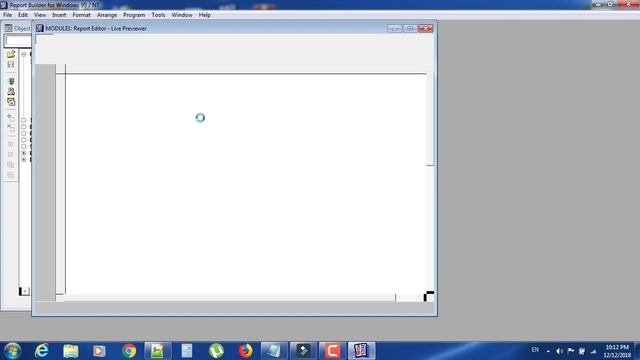This screenshot has width=640, height=360.
Task: Click the Report Editor window title icon
Action: point(40,28)
